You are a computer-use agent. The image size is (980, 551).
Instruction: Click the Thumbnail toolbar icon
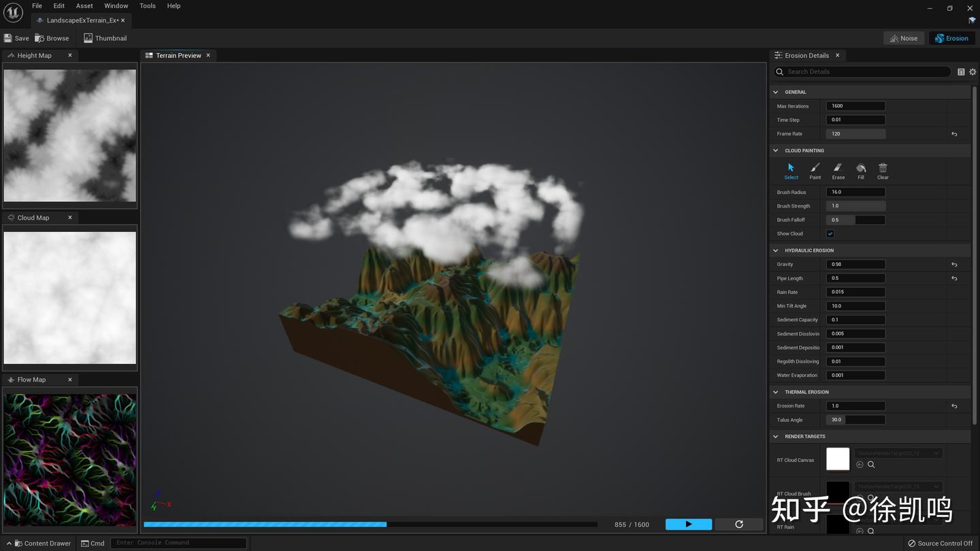[105, 38]
